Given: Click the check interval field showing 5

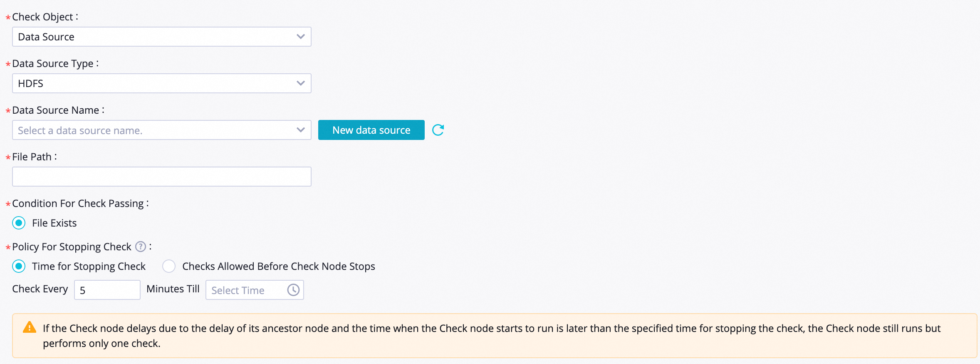Looking at the screenshot, I should pos(107,289).
